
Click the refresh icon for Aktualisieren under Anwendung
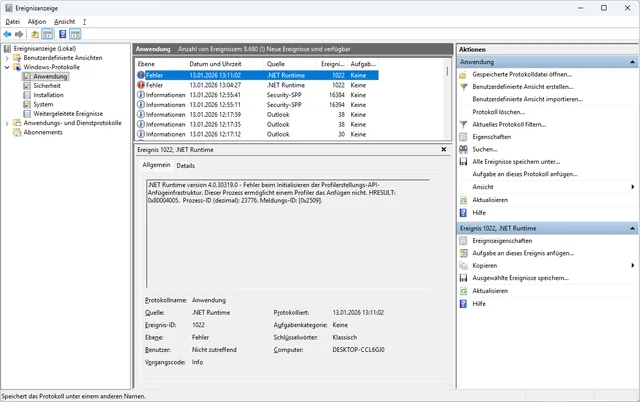point(465,199)
